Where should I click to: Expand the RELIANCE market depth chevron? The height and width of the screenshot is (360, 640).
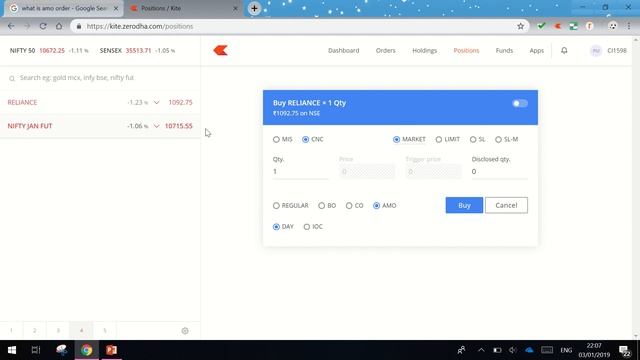coord(156,102)
